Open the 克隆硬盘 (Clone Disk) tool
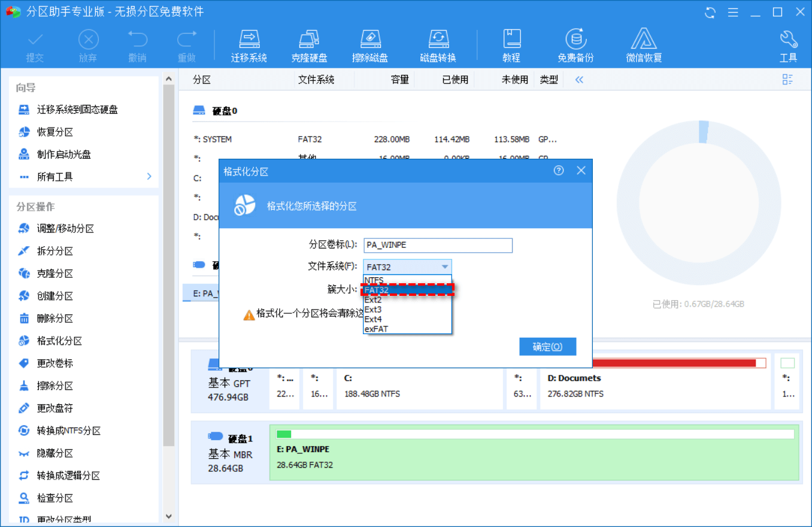812x527 pixels. click(x=309, y=45)
